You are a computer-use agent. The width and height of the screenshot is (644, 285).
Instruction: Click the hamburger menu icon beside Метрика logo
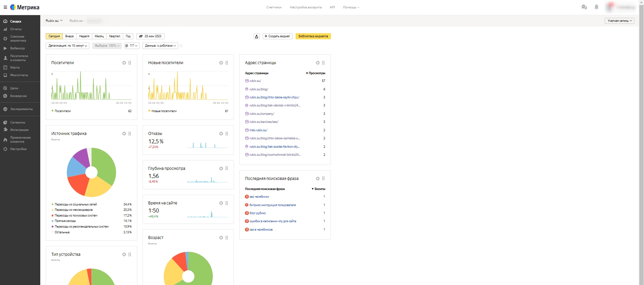(x=5, y=7)
